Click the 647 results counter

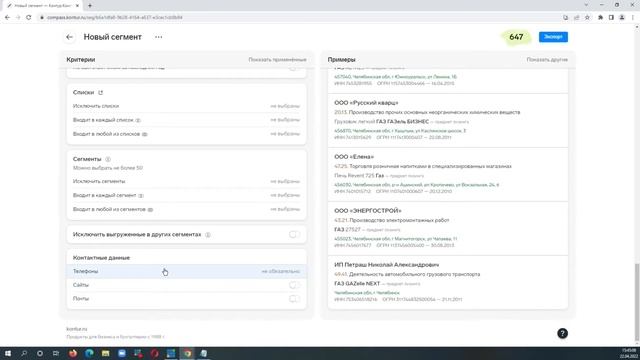(x=516, y=37)
